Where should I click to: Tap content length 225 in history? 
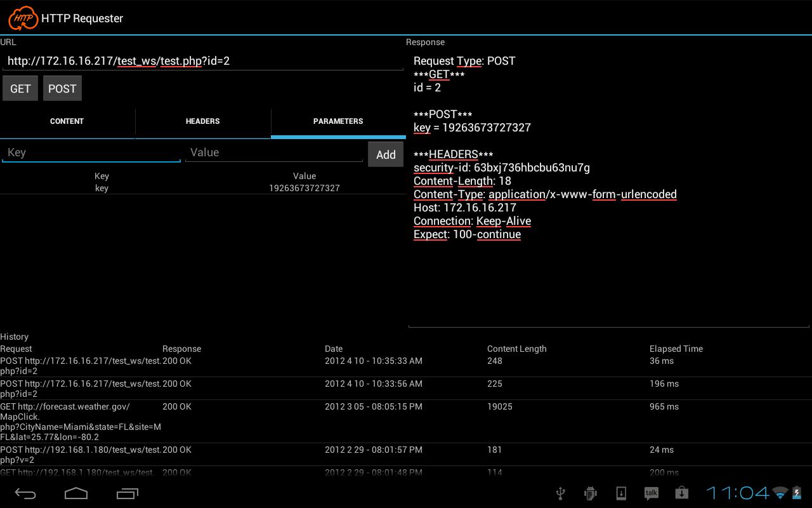pyautogui.click(x=495, y=384)
